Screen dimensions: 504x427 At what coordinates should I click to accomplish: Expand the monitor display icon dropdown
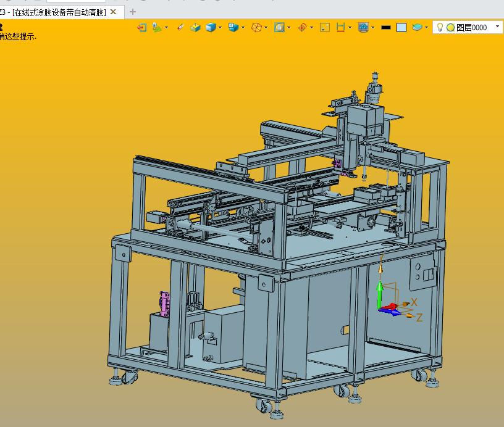tap(373, 28)
